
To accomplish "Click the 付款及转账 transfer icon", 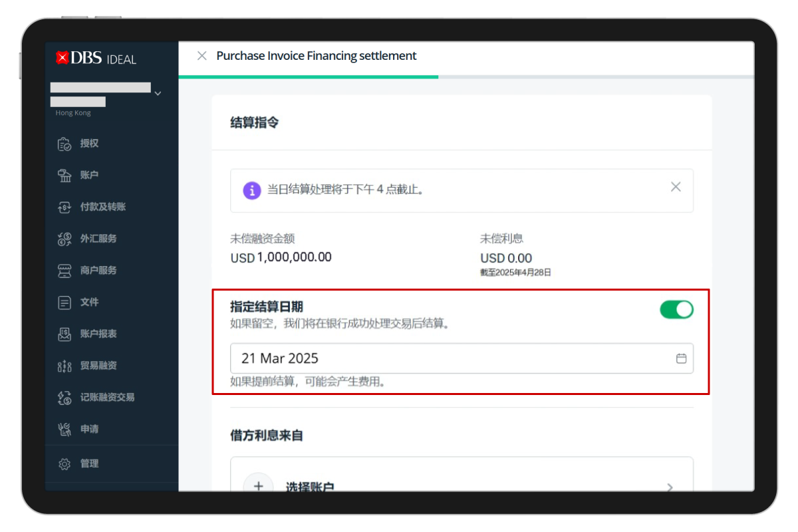I will 65,207.
